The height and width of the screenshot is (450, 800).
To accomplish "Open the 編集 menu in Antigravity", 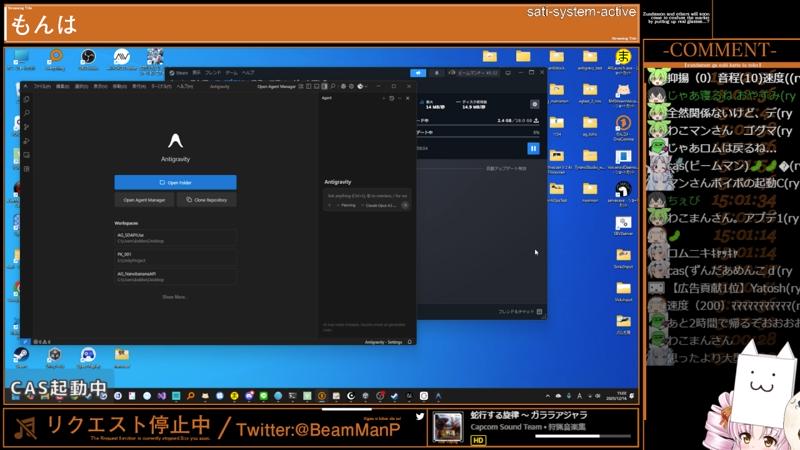I will click(x=63, y=87).
